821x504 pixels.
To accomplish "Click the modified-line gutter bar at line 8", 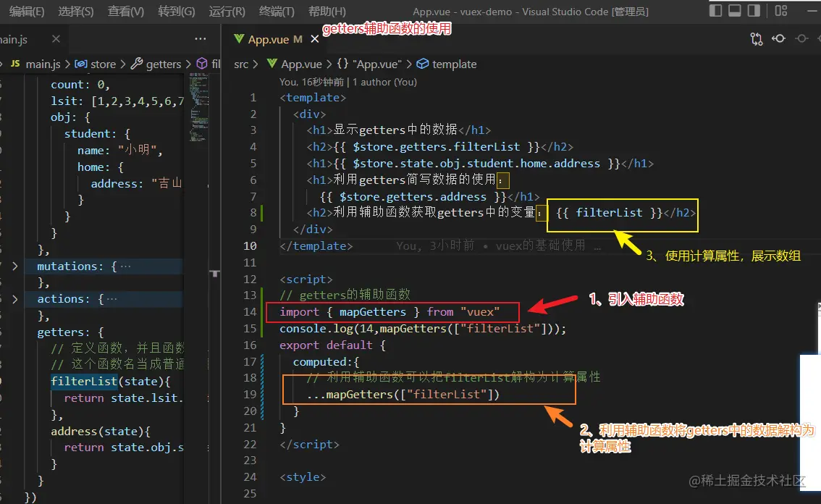I will [262, 213].
